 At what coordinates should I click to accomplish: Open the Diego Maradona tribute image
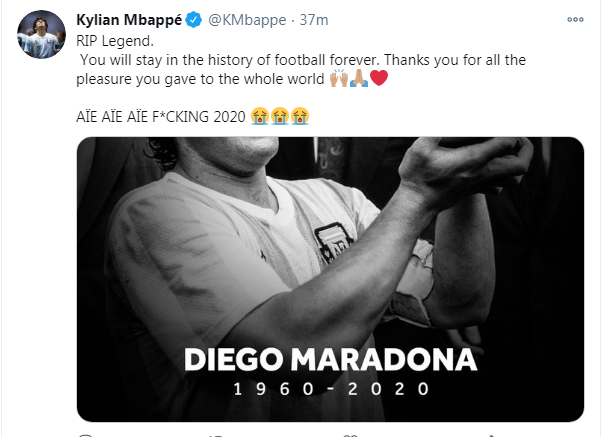pyautogui.click(x=330, y=279)
